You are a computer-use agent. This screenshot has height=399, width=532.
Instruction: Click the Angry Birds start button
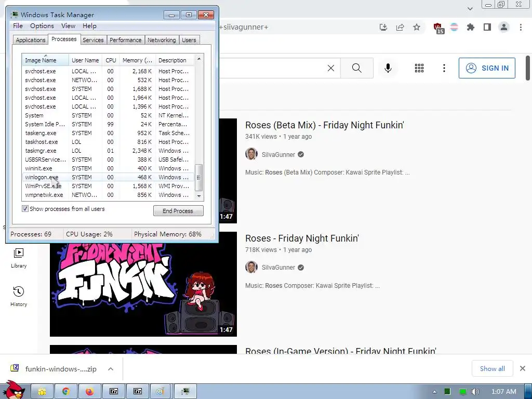coord(14,390)
